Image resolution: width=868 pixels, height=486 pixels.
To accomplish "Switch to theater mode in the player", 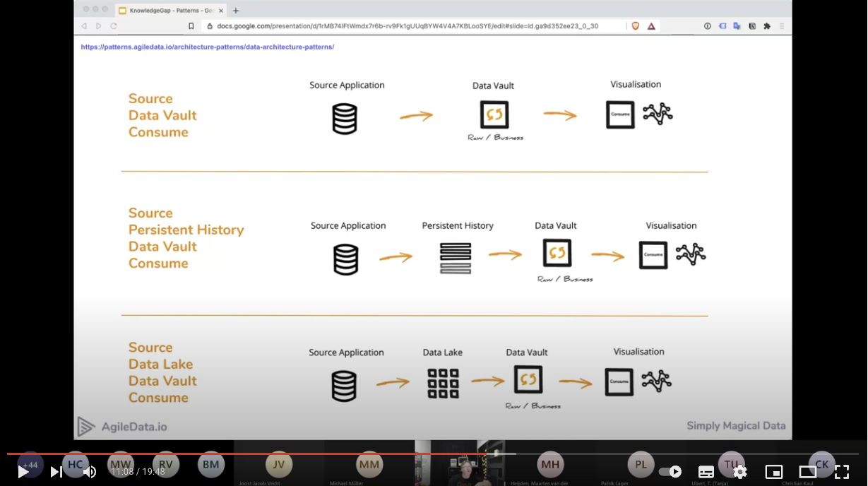I will coord(807,472).
